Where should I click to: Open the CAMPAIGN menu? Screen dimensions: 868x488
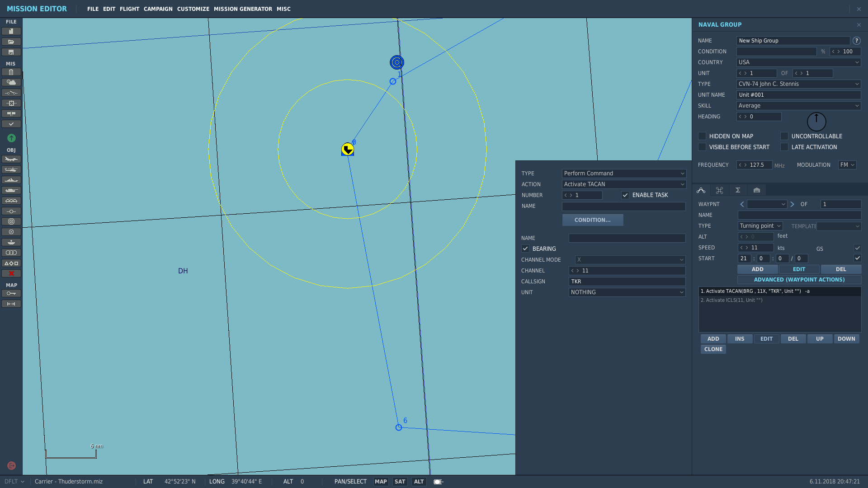(158, 9)
